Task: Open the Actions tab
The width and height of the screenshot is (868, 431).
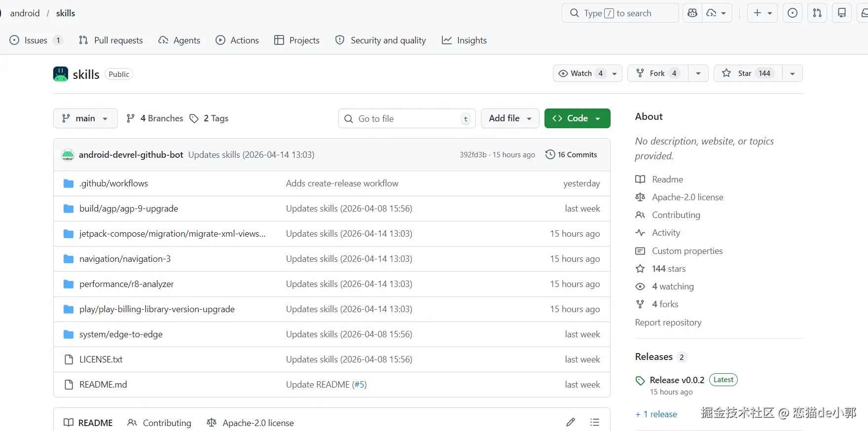Action: [x=237, y=40]
